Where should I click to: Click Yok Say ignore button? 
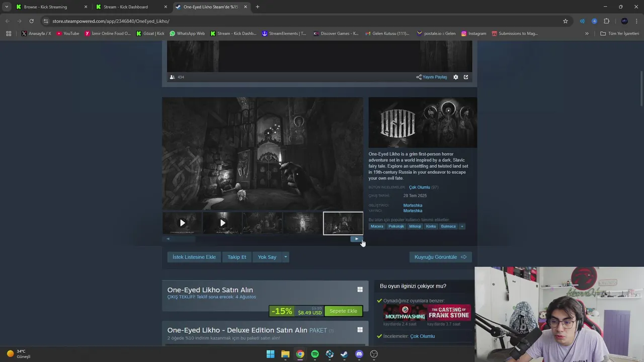tap(267, 257)
